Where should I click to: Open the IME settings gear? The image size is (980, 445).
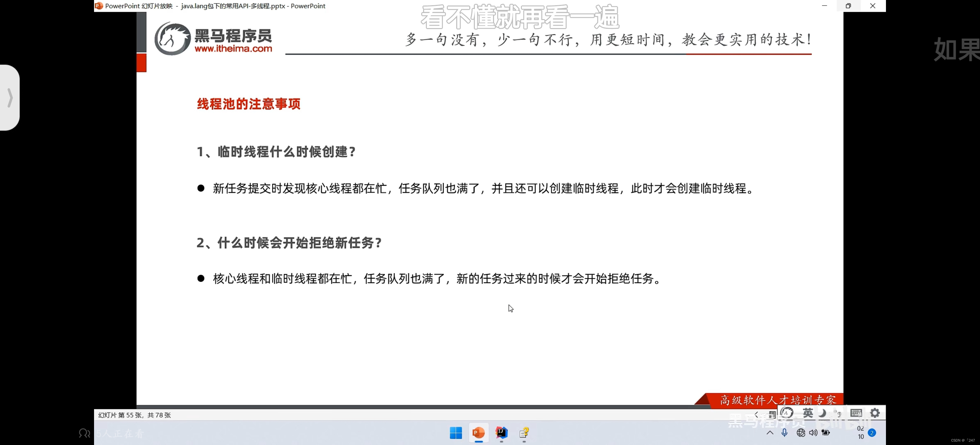pos(875,413)
